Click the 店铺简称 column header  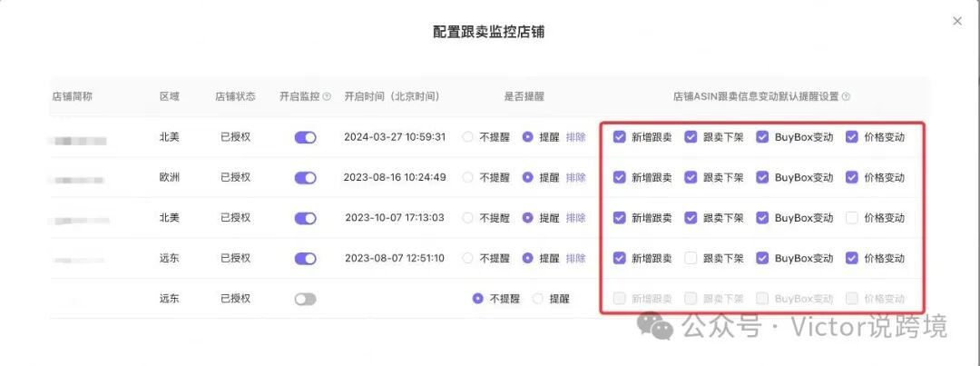72,97
